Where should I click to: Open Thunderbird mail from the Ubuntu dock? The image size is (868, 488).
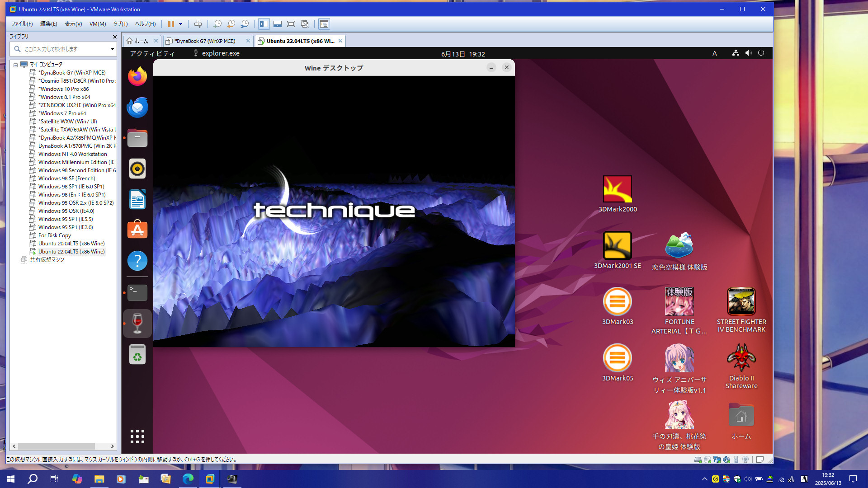click(137, 107)
